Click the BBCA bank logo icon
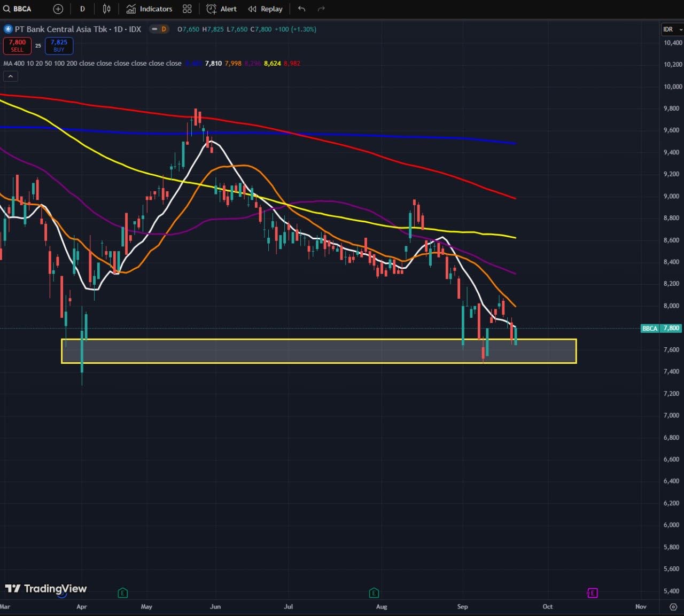This screenshot has height=616, width=684. click(x=8, y=29)
